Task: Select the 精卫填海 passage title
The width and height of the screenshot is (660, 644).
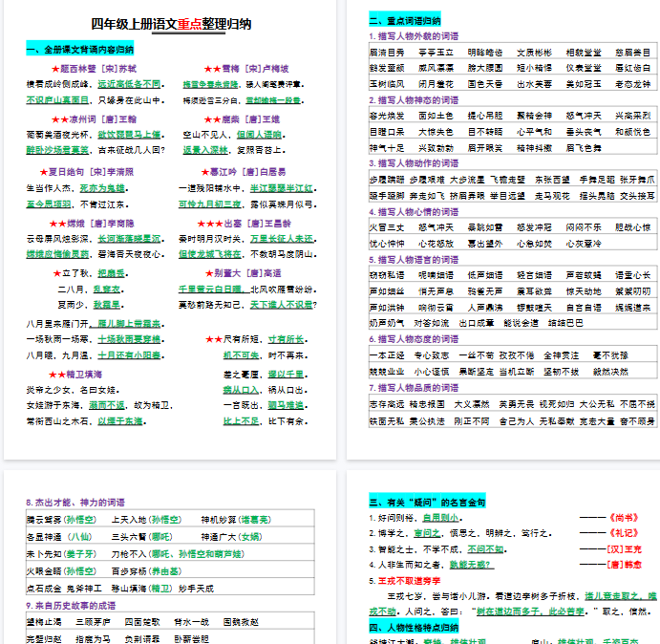Action: click(x=72, y=375)
